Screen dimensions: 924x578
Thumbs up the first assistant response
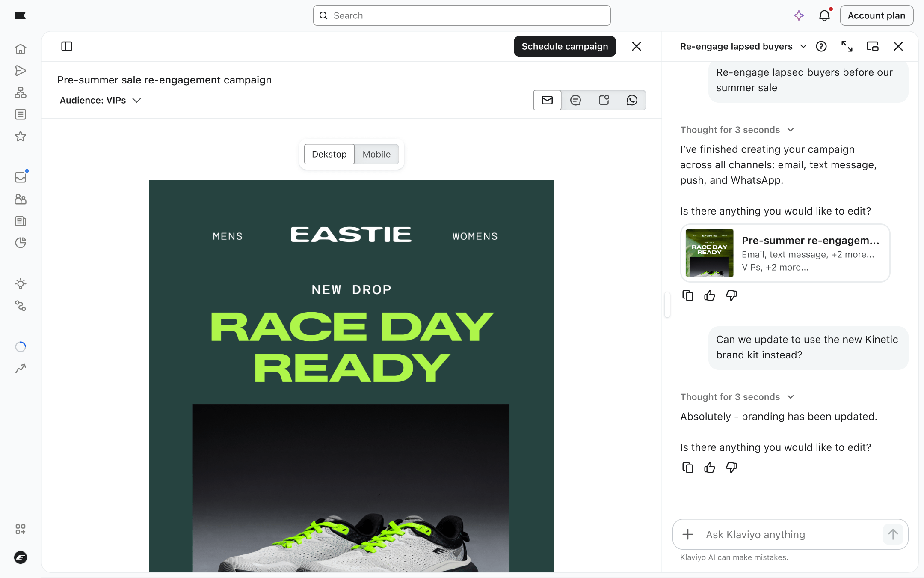click(x=710, y=295)
